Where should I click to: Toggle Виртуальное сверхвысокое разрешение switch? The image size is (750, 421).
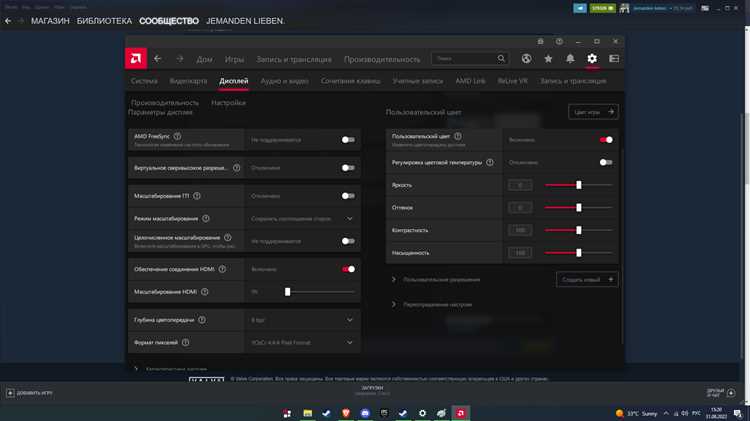click(348, 168)
